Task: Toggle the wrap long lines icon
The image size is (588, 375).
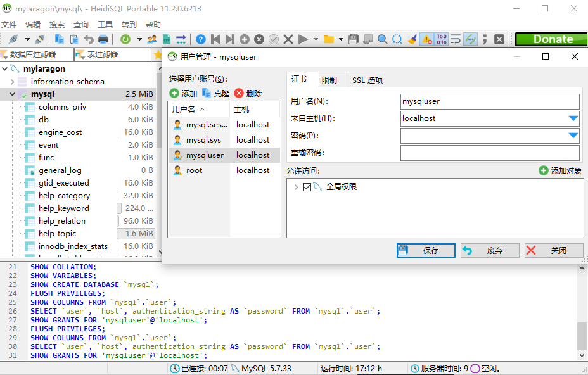Action: [456, 39]
